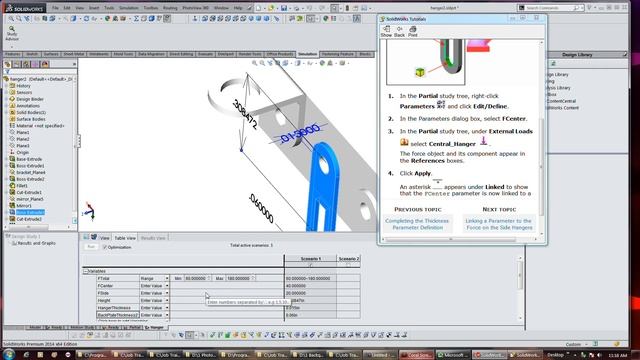The height and width of the screenshot is (360, 640).
Task: Open the Simulation menu
Action: click(x=129, y=8)
